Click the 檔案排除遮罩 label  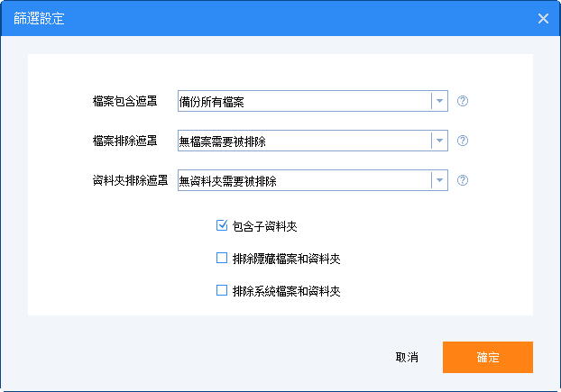[124, 141]
